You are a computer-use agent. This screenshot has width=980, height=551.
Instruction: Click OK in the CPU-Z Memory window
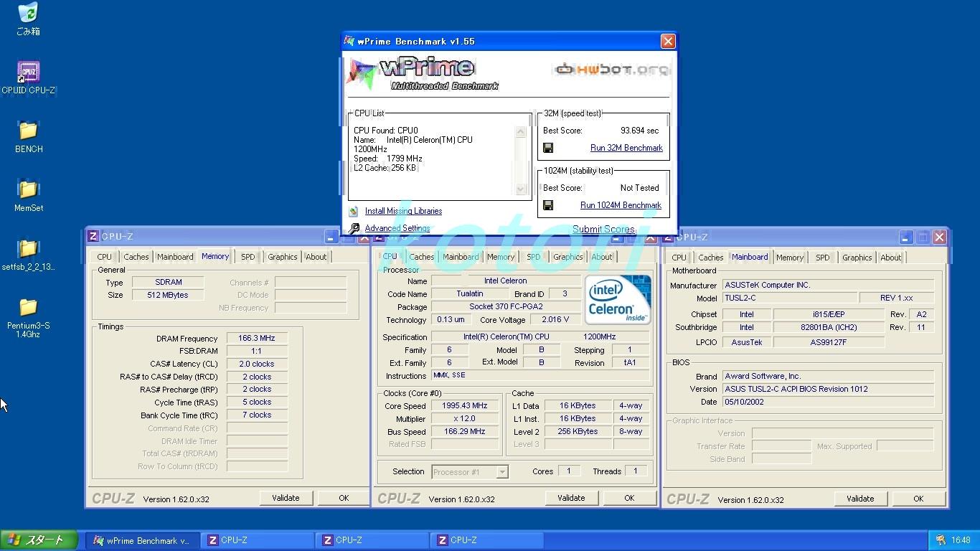[344, 498]
